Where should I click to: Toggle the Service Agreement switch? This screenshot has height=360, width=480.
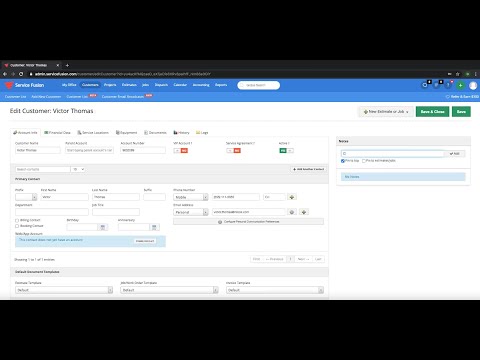tap(233, 151)
